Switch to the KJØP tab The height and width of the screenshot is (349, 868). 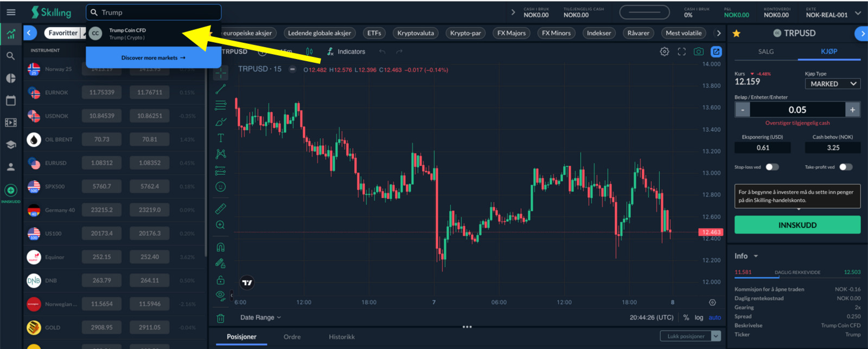[x=829, y=51]
